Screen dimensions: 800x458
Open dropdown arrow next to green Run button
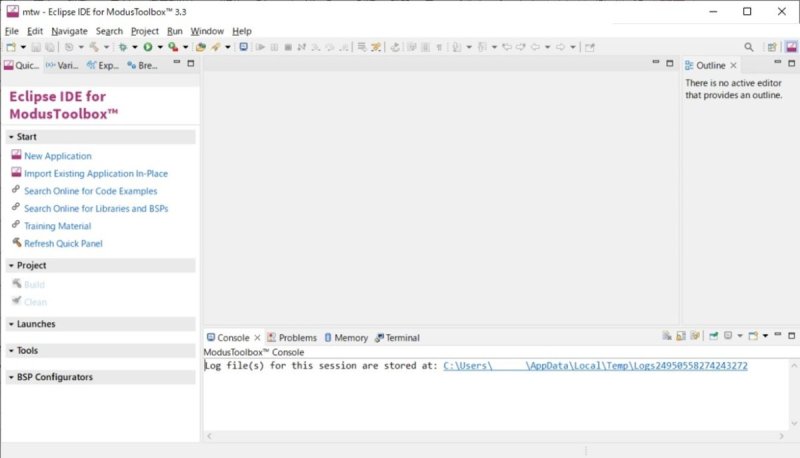tap(160, 47)
